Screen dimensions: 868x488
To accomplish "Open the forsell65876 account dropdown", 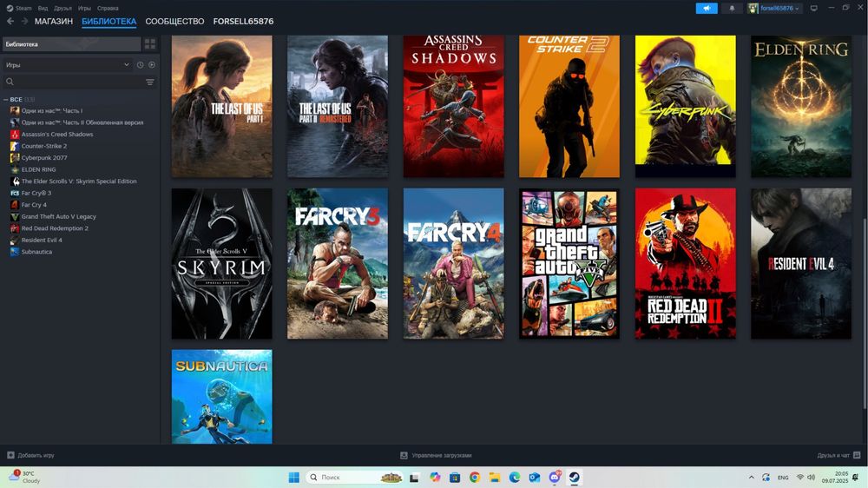I will click(x=774, y=9).
